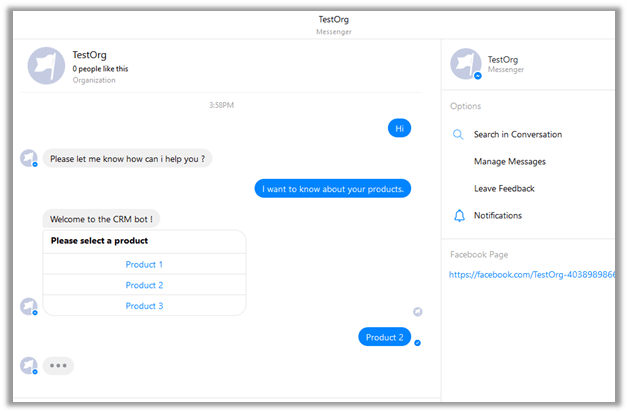Click the delivered checkmark next to Product 2
Viewport: 628px width, 413px height.
coord(418,342)
